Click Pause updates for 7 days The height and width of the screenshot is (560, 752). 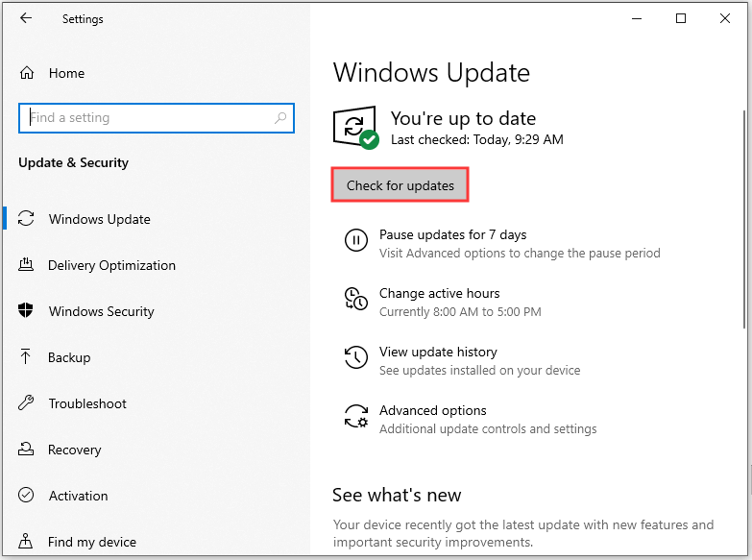tap(452, 234)
